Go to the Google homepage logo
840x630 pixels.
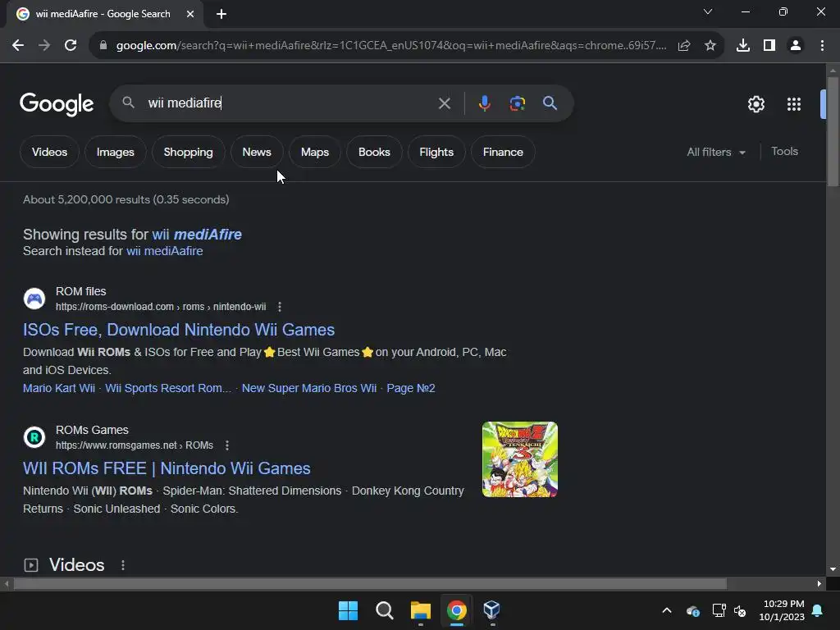click(x=57, y=104)
